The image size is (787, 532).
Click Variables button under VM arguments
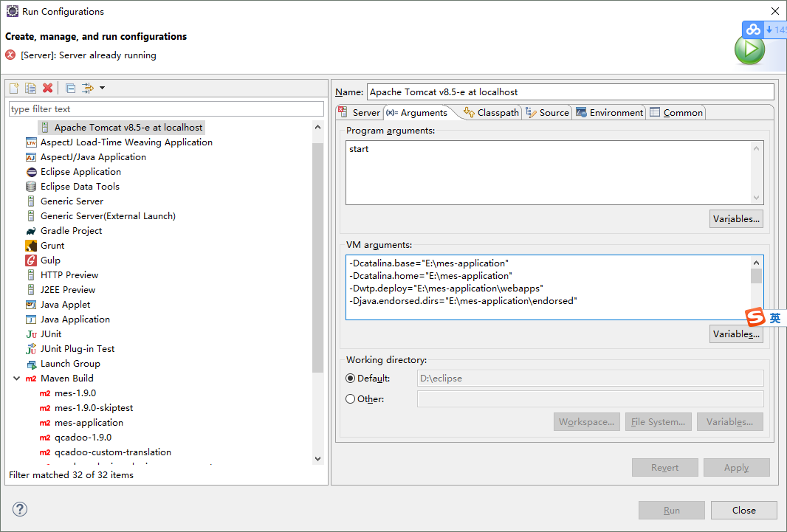tap(736, 334)
